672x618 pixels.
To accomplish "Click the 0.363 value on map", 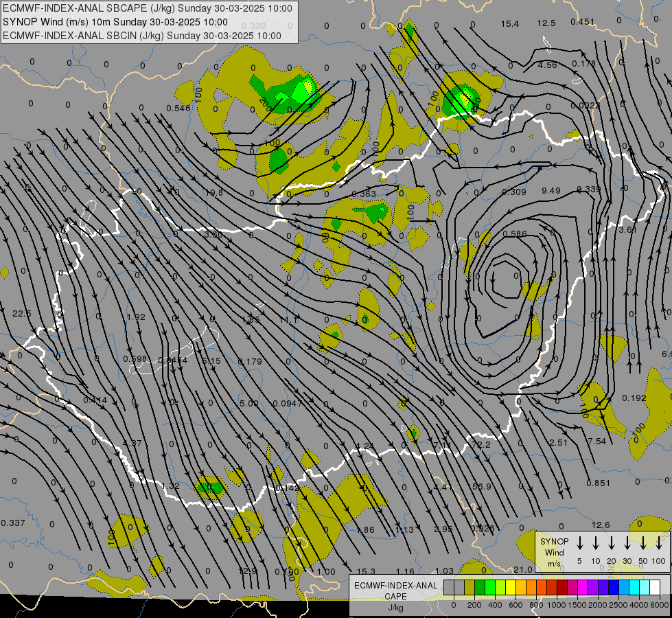I will (x=363, y=194).
